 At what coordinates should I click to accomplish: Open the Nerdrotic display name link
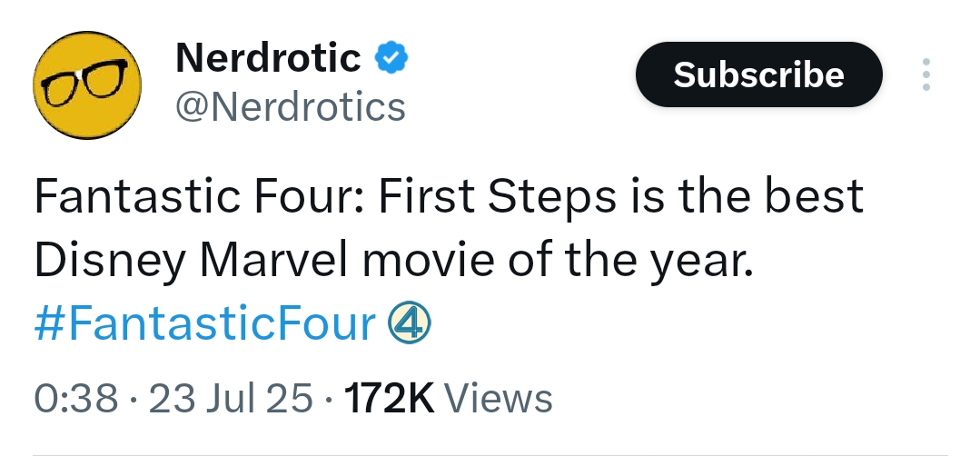268,57
